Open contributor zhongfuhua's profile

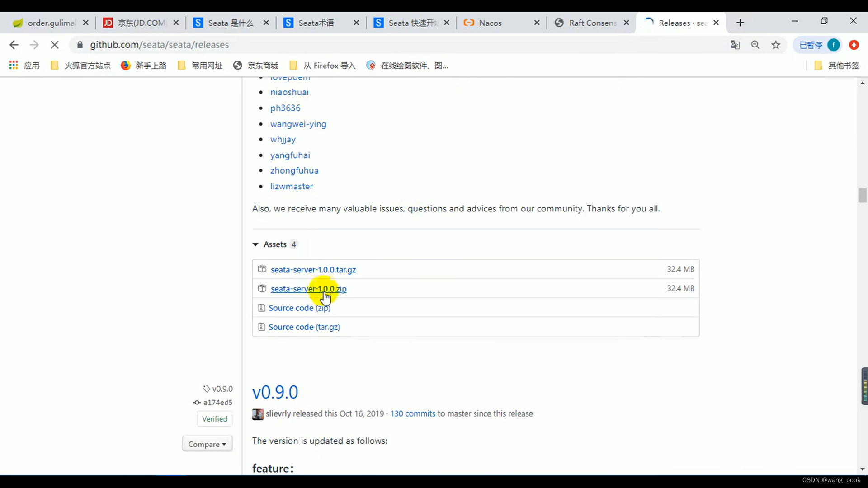coord(294,170)
